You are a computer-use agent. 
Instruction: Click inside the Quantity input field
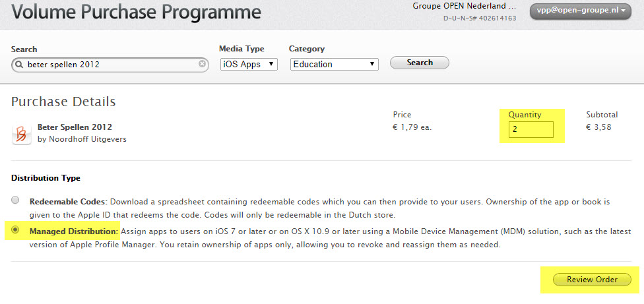click(x=531, y=130)
